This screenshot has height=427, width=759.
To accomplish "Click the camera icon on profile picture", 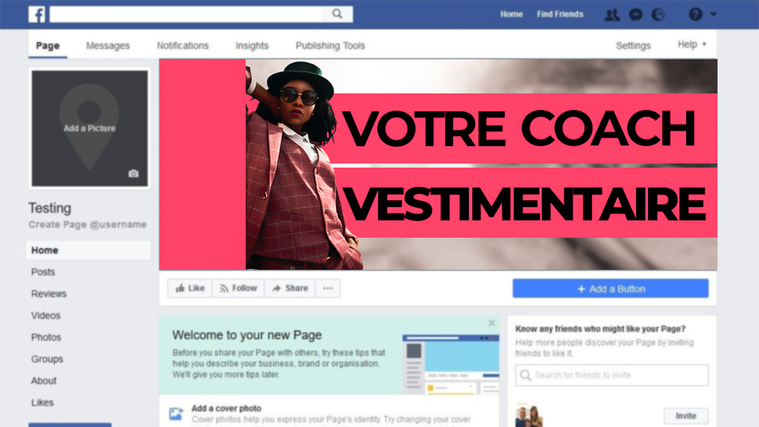I will (x=134, y=173).
